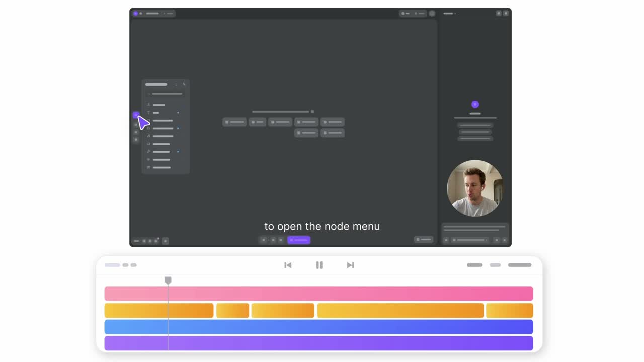This screenshot has width=644, height=362.
Task: Select the pink track in the timeline
Action: coord(318,293)
